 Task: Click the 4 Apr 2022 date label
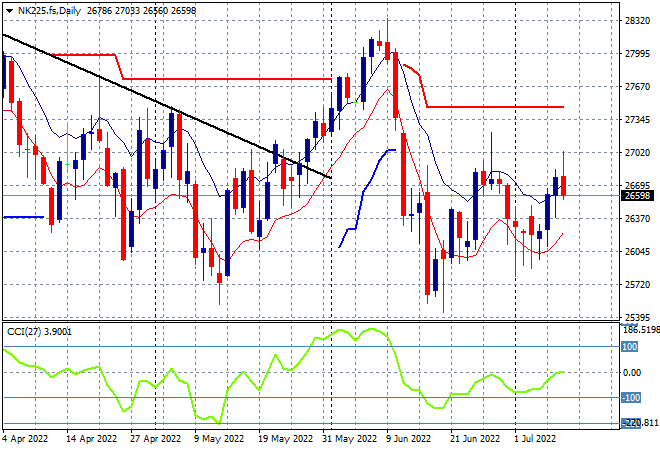tap(25, 439)
